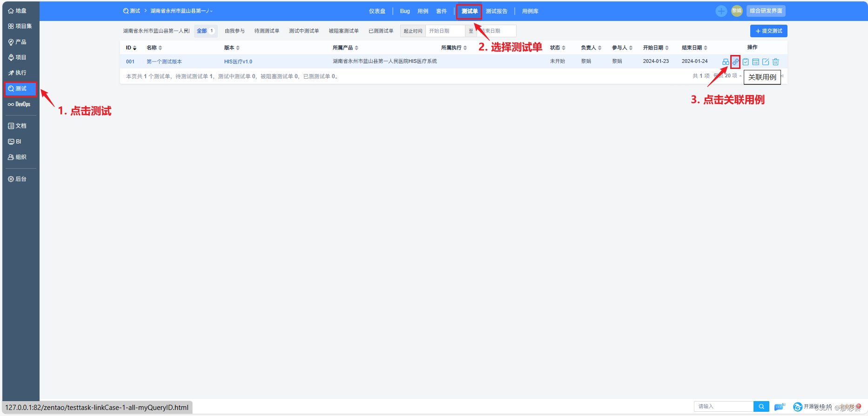This screenshot has height=416, width=868.
Task: Switch to 用例库 tab
Action: pos(530,11)
